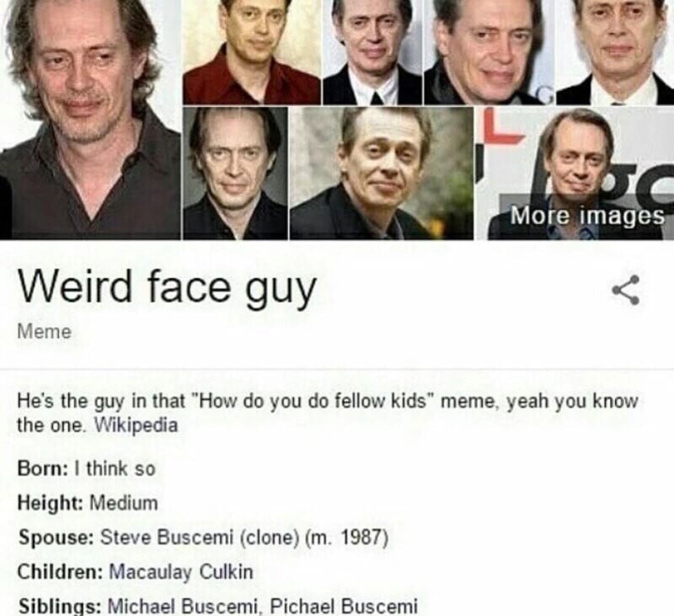Open the thumbnail with dark gray studio backdrop

point(235,174)
